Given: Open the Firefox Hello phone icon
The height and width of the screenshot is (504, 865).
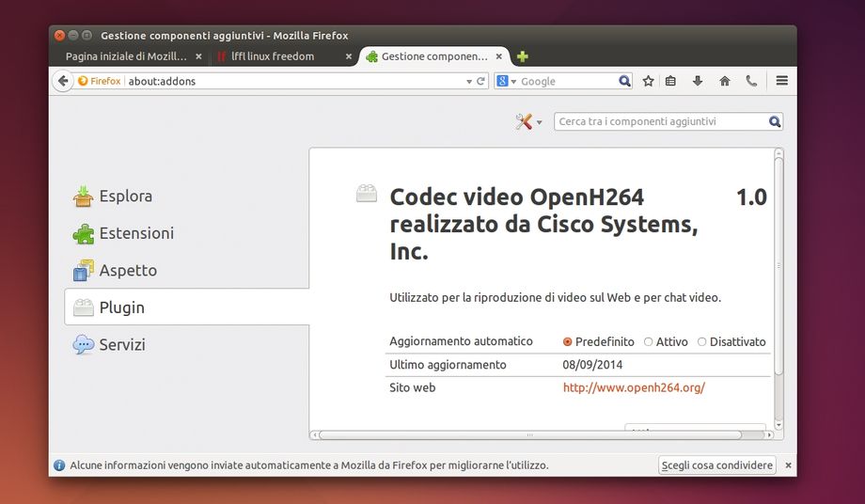Looking at the screenshot, I should pos(751,81).
